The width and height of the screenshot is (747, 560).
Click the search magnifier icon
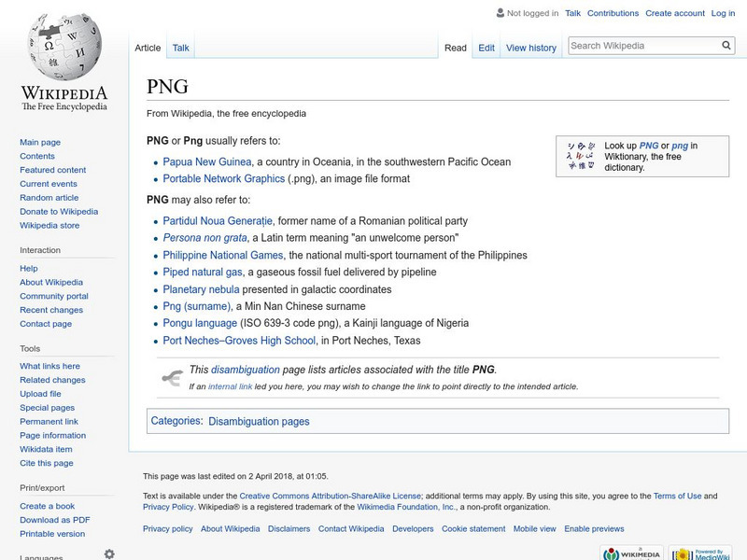pos(726,45)
